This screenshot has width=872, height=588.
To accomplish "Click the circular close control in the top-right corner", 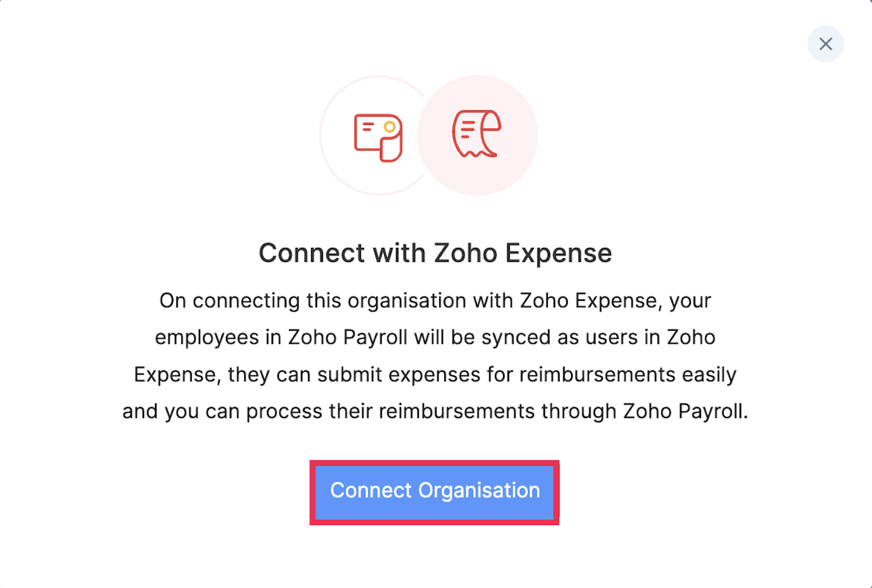I will [826, 44].
